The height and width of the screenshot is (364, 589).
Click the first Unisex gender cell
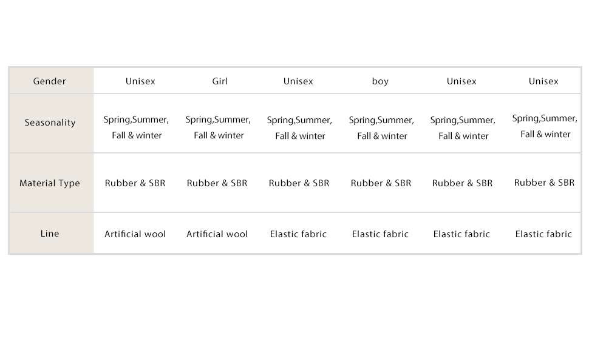[x=140, y=81]
